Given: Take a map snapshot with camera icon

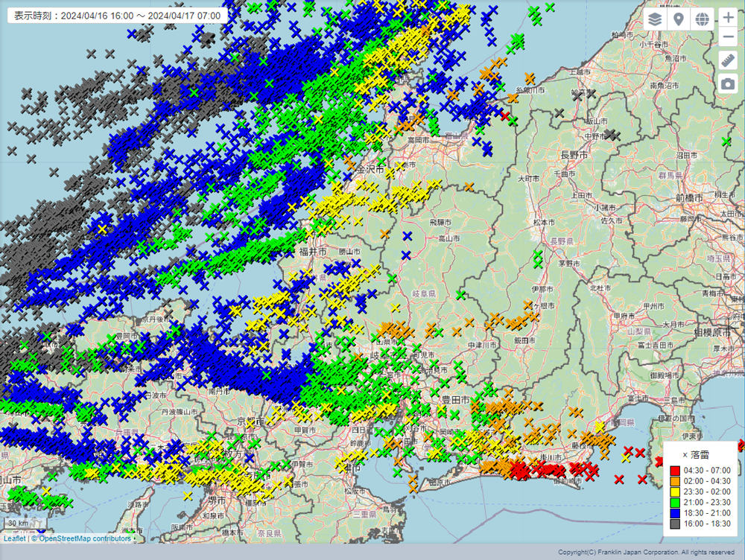Looking at the screenshot, I should click(x=728, y=84).
